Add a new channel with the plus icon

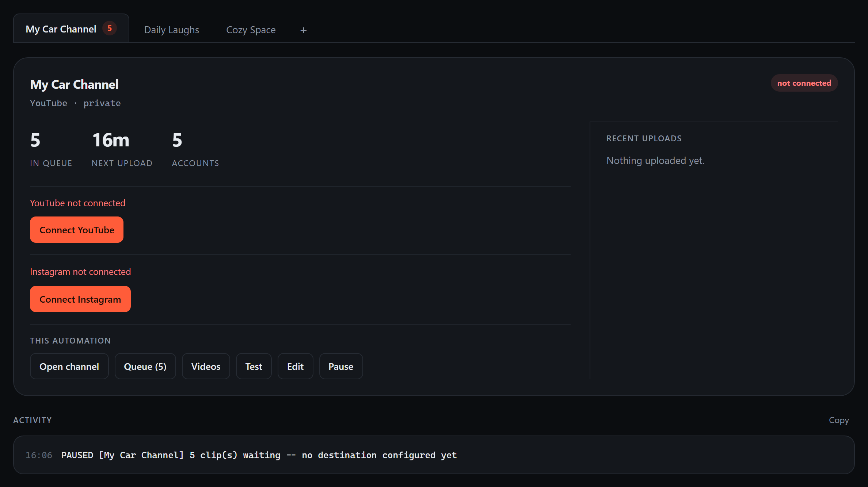click(303, 30)
